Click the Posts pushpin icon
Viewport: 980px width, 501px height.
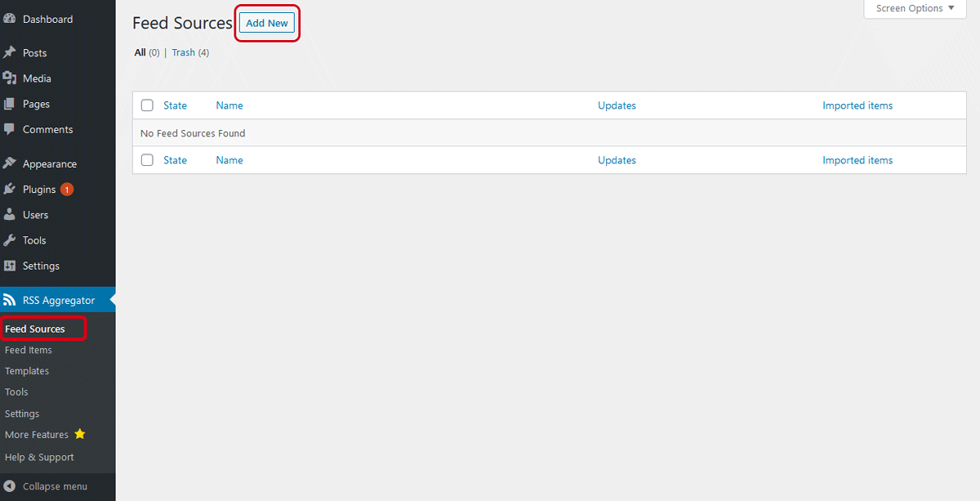(10, 52)
